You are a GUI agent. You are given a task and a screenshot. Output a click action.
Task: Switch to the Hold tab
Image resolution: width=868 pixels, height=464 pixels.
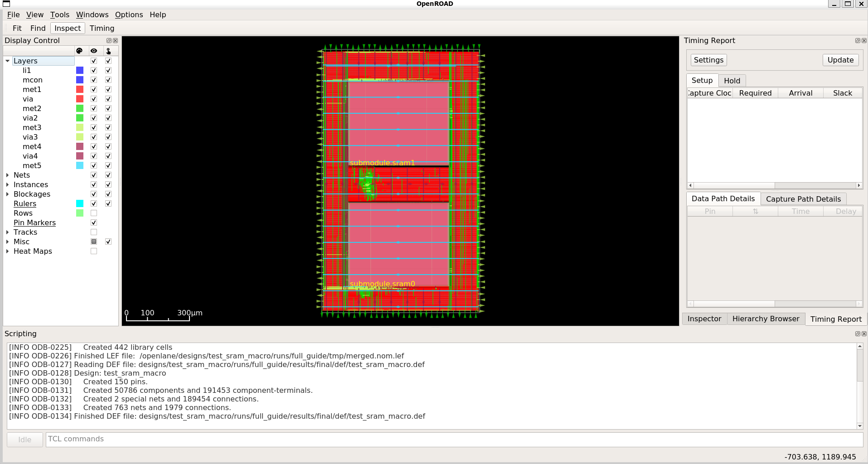pyautogui.click(x=732, y=81)
